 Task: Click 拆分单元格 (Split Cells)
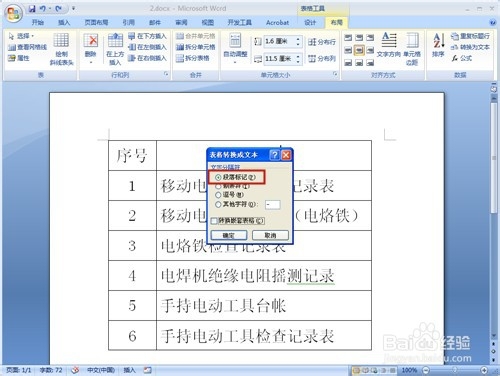(195, 47)
